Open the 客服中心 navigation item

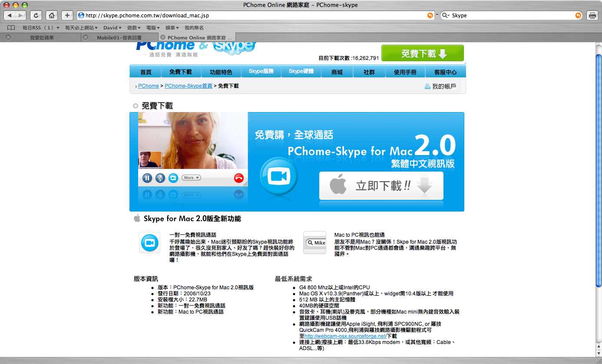click(x=445, y=72)
